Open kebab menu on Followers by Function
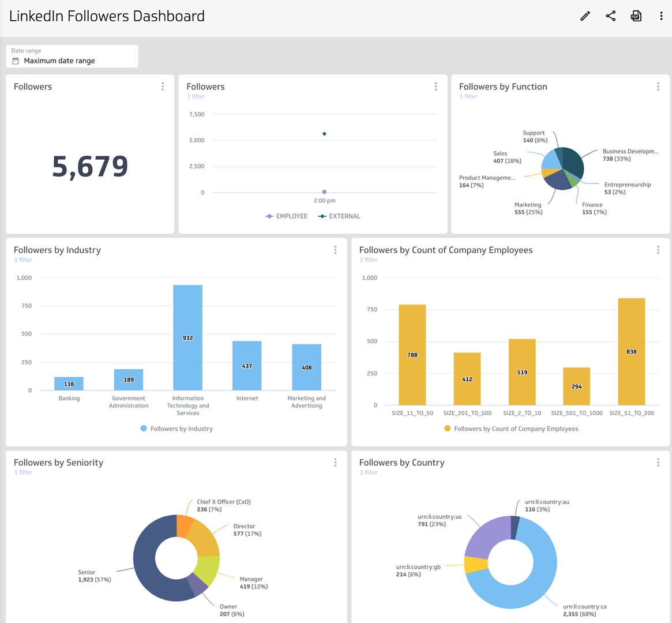The width and height of the screenshot is (672, 623). pyautogui.click(x=658, y=87)
